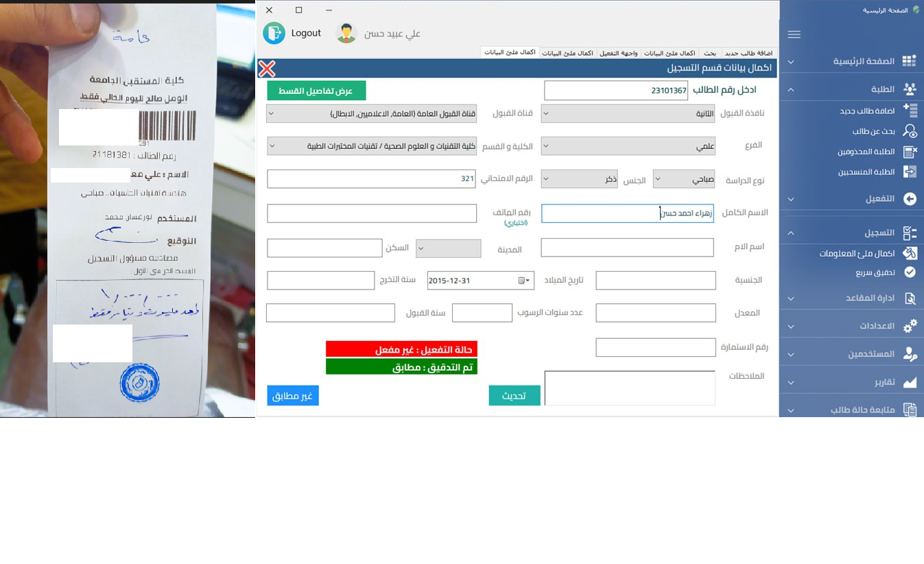Click the green عرض تفاصيل القسط button
The width and height of the screenshot is (924, 564).
click(x=316, y=91)
